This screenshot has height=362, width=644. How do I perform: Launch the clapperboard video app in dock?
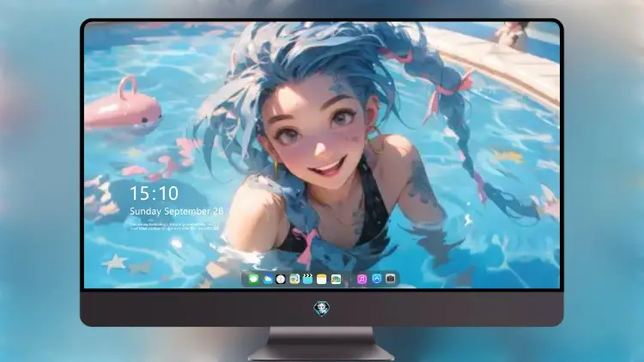point(307,279)
